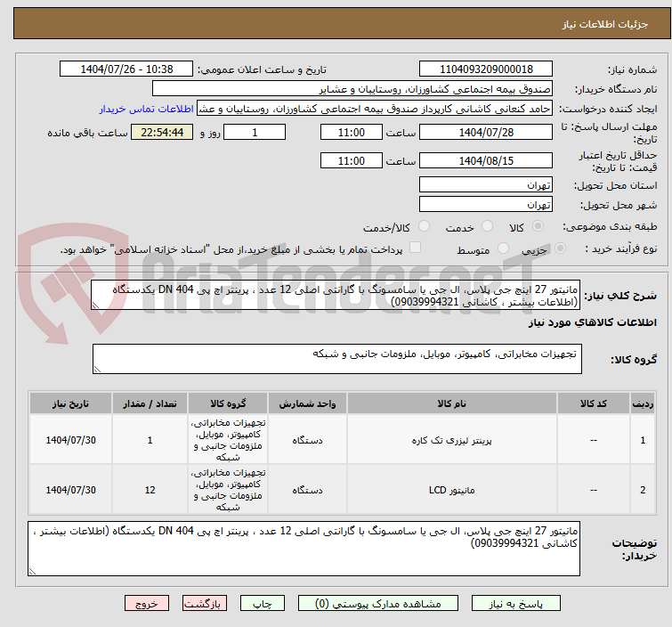The width and height of the screenshot is (672, 627).
Task: Click the 'گروه کالا' text area
Action: pos(336,359)
